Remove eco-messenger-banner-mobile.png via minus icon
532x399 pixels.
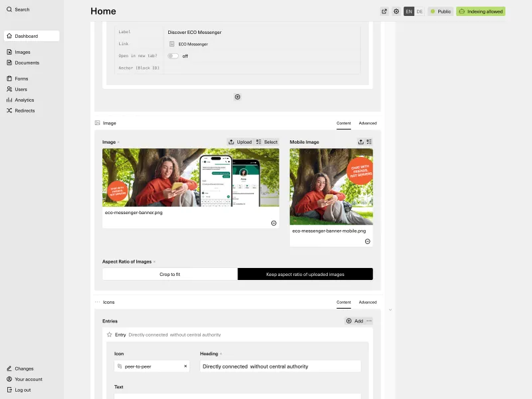(x=367, y=241)
